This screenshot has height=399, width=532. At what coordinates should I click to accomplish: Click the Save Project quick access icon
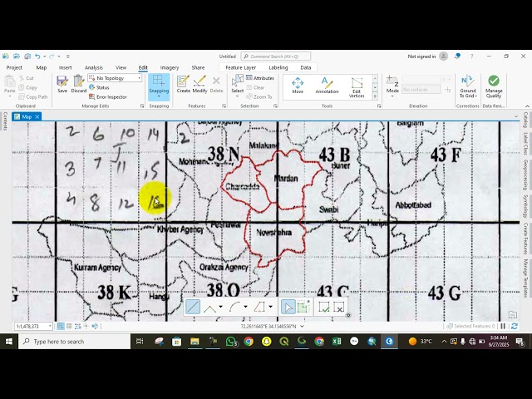[x=27, y=57]
